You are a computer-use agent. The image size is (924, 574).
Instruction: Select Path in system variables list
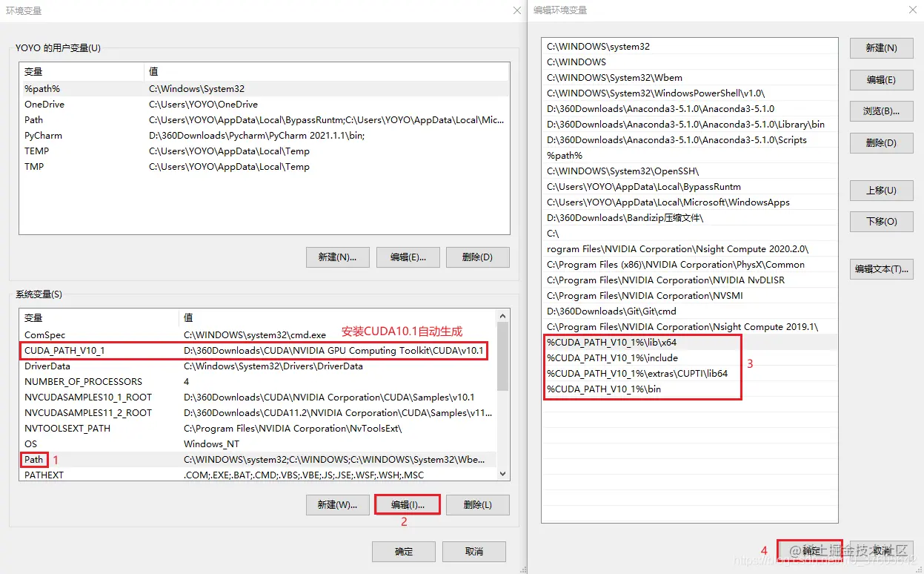coord(258,459)
